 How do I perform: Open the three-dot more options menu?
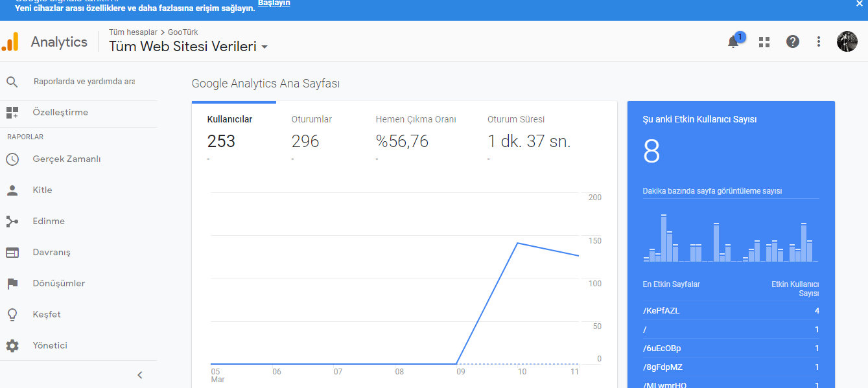(819, 41)
